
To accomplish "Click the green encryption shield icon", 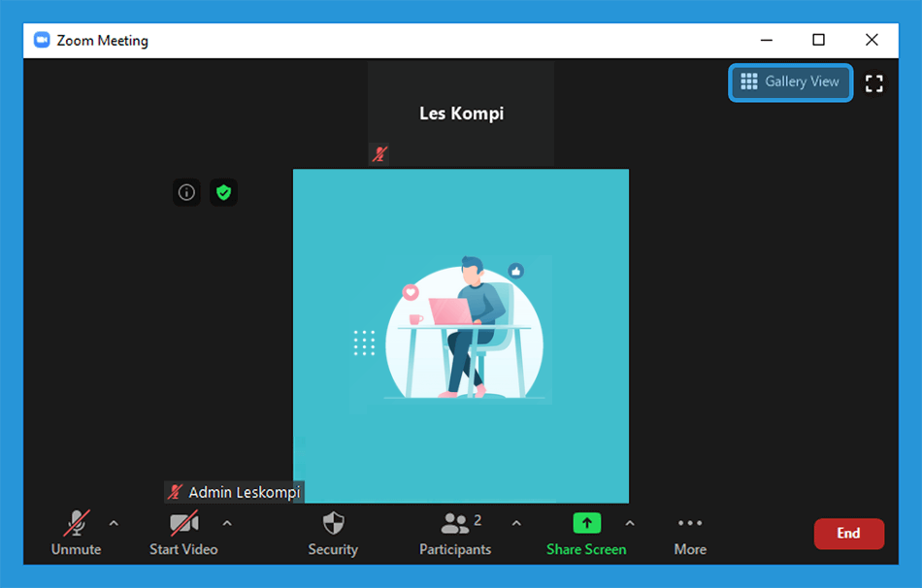I will pyautogui.click(x=223, y=192).
